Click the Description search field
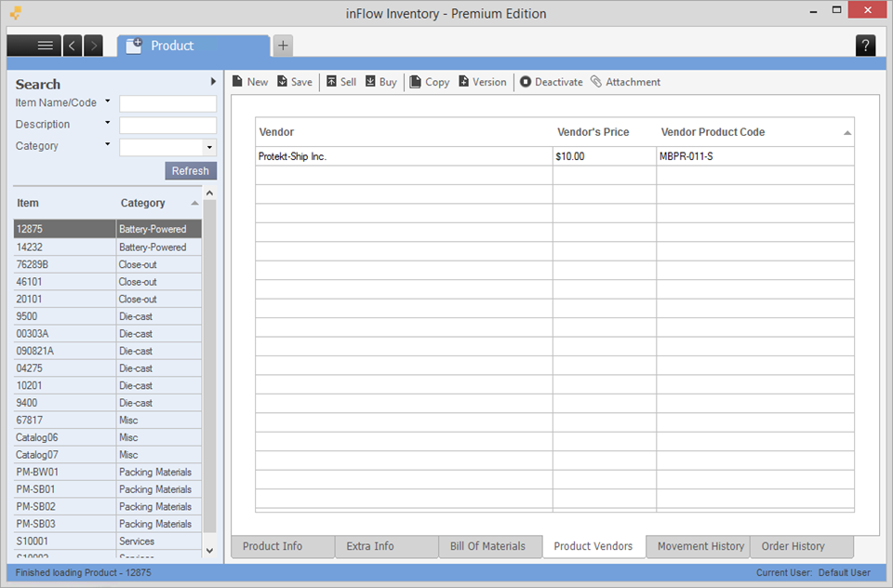 click(168, 126)
